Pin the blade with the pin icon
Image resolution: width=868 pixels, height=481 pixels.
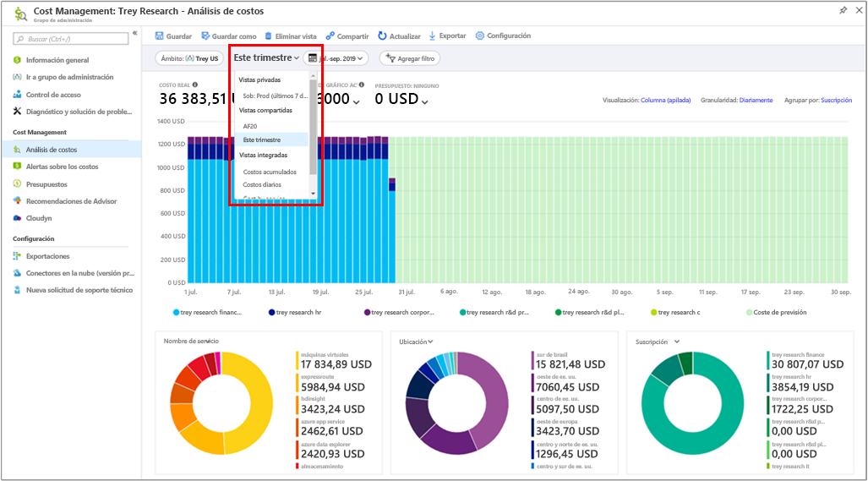point(843,10)
